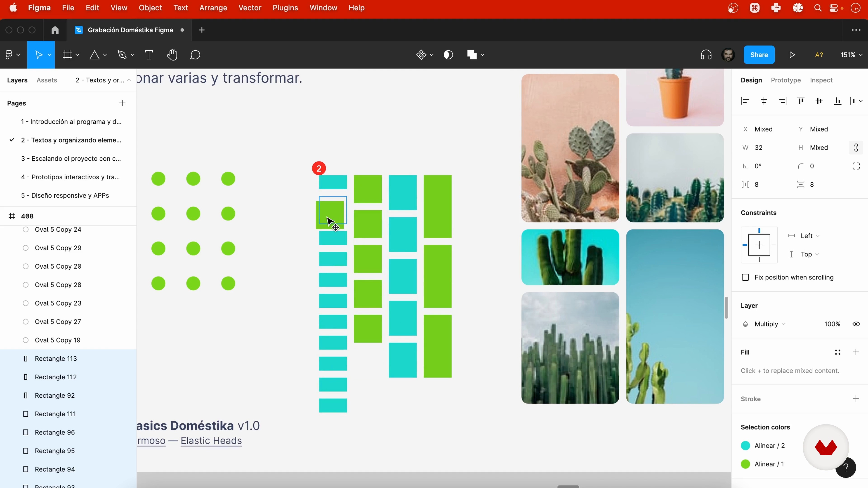This screenshot has height=488, width=868.
Task: Open the Arrange menu
Action: (x=213, y=8)
